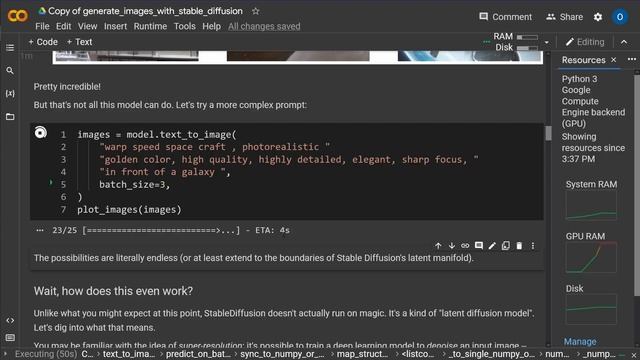
Task: Open the RAM and Disk dropdown arrow
Action: click(x=547, y=42)
